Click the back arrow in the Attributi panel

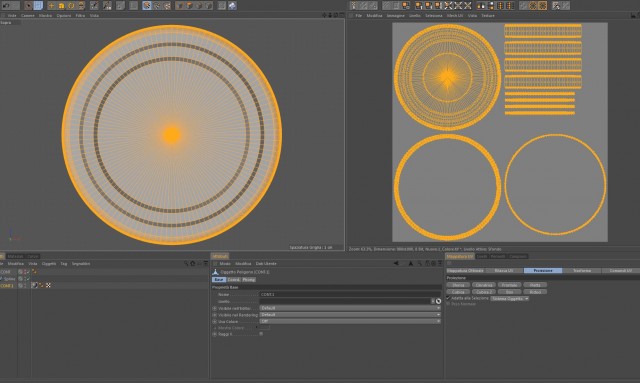click(x=396, y=263)
